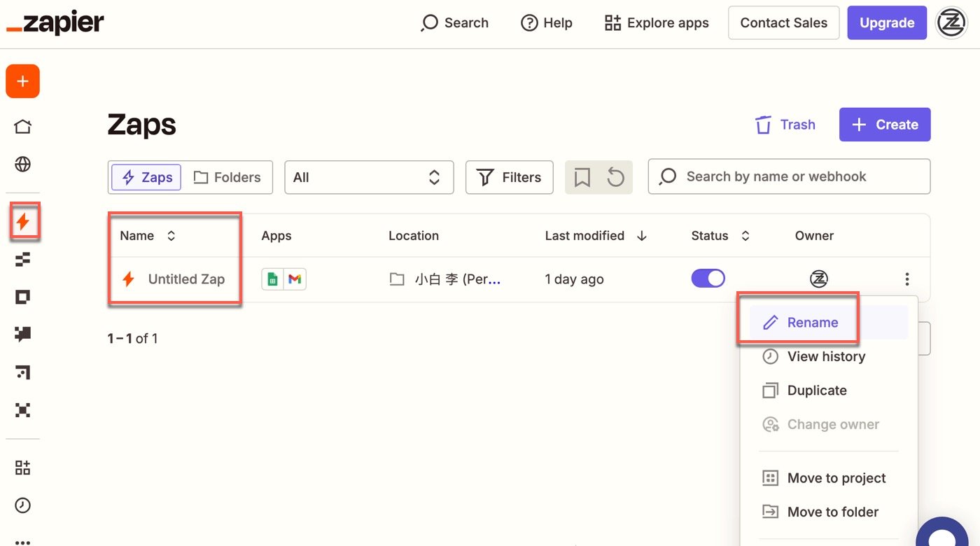Click the Create button
The width and height of the screenshot is (980, 546).
point(885,125)
